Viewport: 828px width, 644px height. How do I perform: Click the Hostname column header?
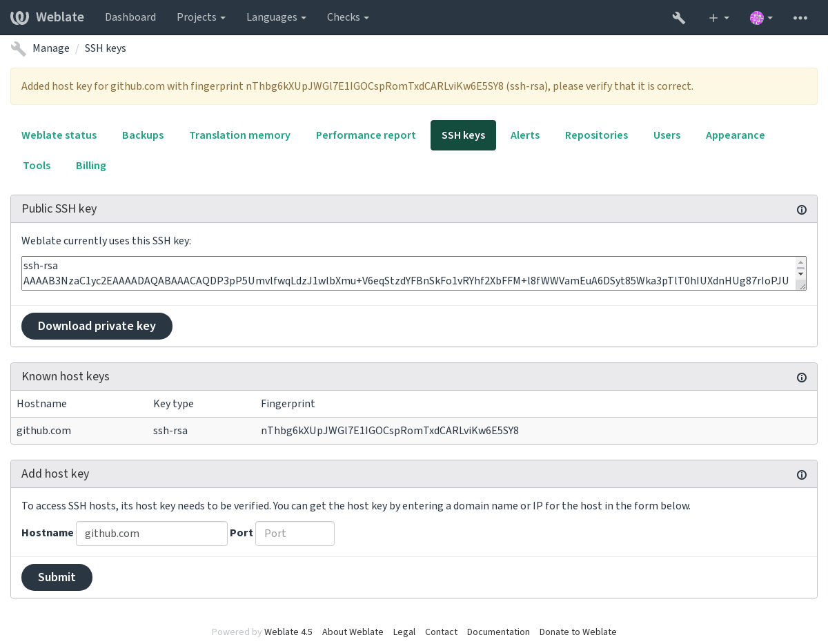click(41, 404)
